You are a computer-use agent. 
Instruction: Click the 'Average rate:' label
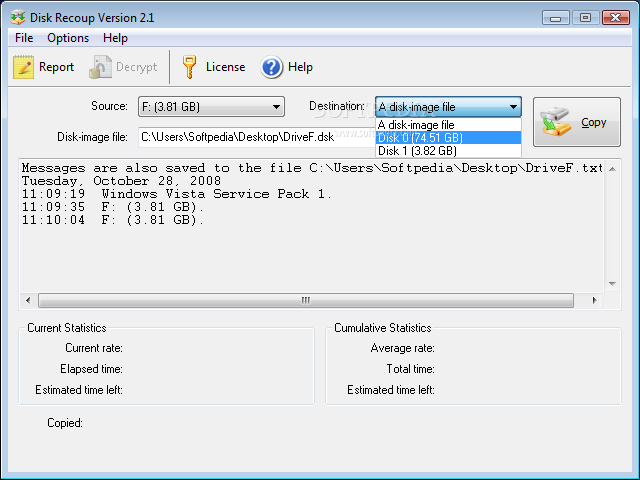click(402, 348)
